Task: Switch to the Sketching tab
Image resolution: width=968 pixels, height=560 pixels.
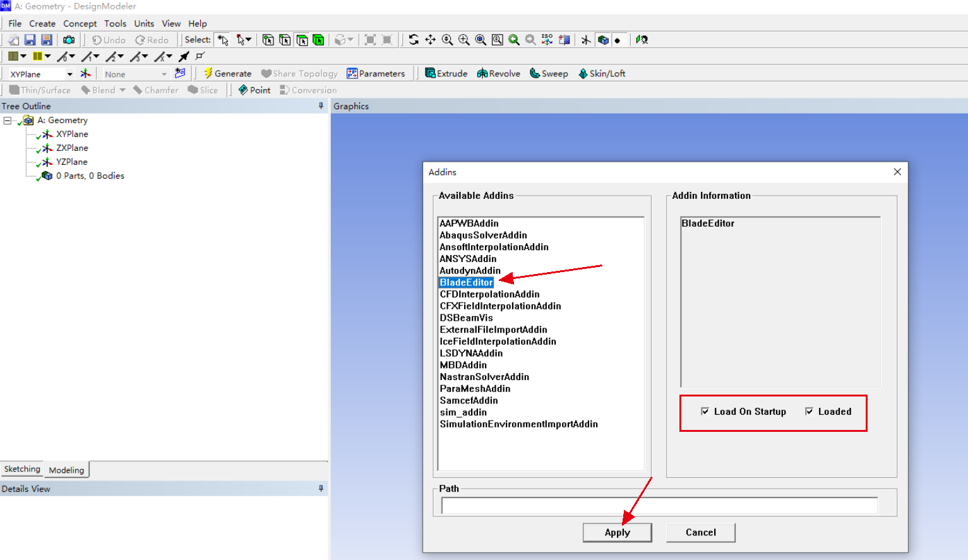Action: pos(22,469)
